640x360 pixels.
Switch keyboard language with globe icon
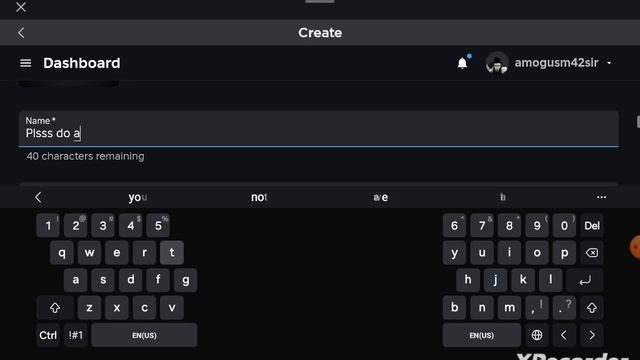tap(537, 335)
